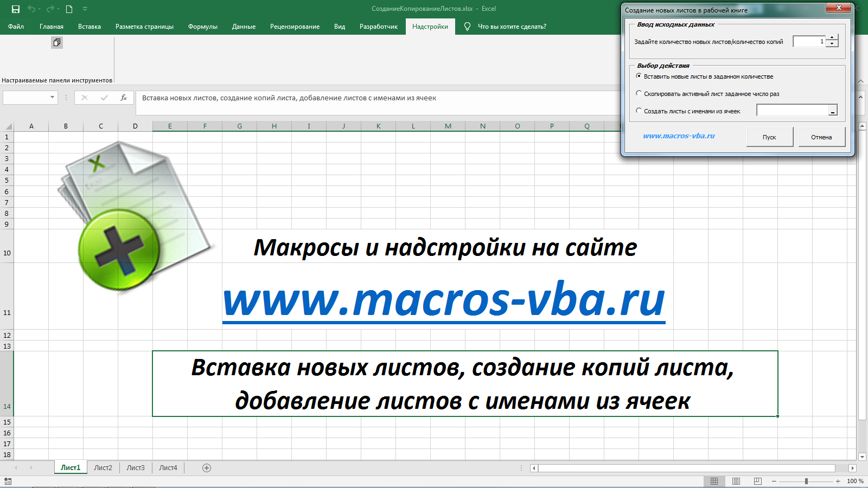Open the www.macros-vba.ru link in the dialog
The width and height of the screenshot is (868, 488).
click(679, 136)
